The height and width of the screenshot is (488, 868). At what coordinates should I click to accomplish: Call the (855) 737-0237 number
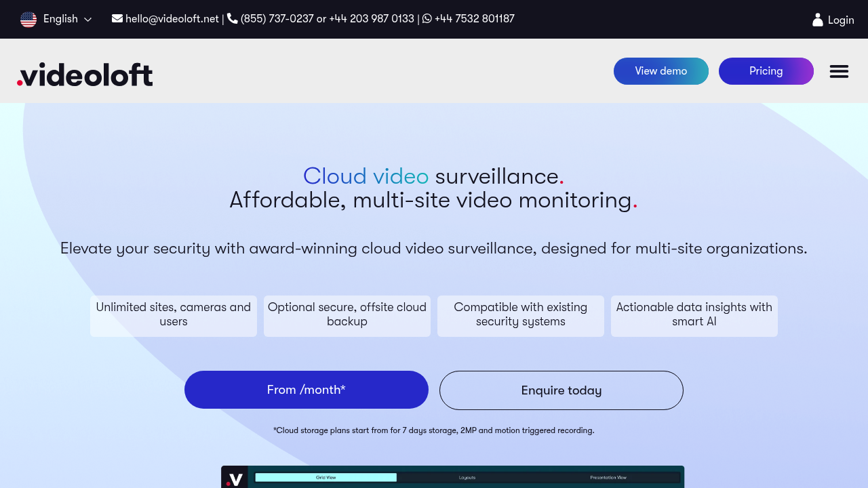click(277, 19)
